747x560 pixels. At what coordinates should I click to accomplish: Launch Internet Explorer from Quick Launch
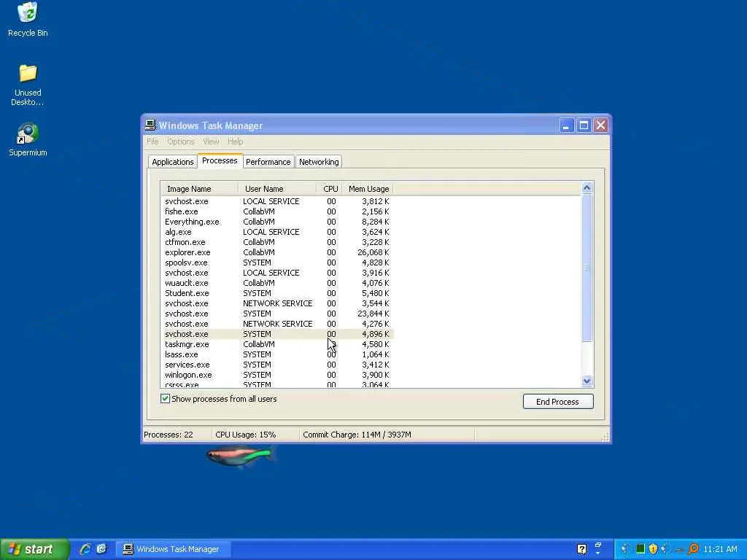85,549
